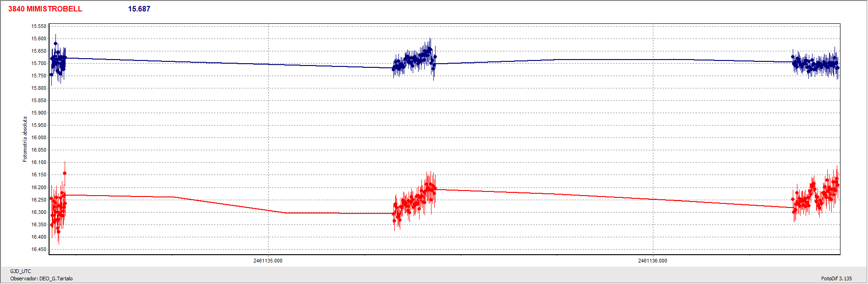Click the 3840 MIMISTROBELL title text
868x284 pixels.
(45, 9)
